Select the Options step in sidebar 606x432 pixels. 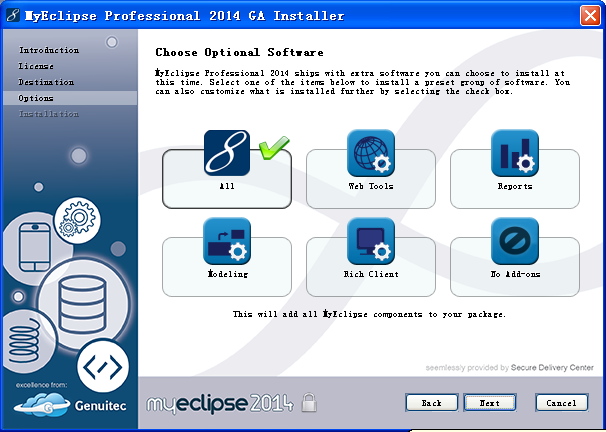(70, 98)
